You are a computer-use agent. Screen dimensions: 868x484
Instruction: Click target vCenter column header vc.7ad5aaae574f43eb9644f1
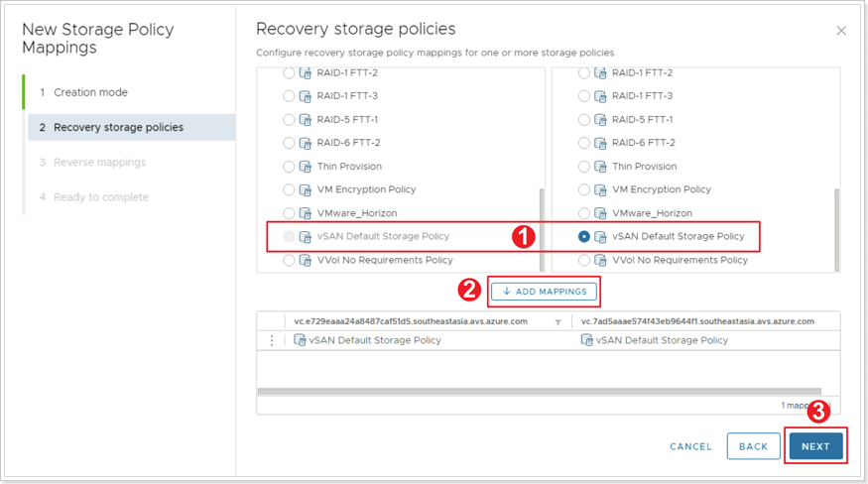point(697,321)
